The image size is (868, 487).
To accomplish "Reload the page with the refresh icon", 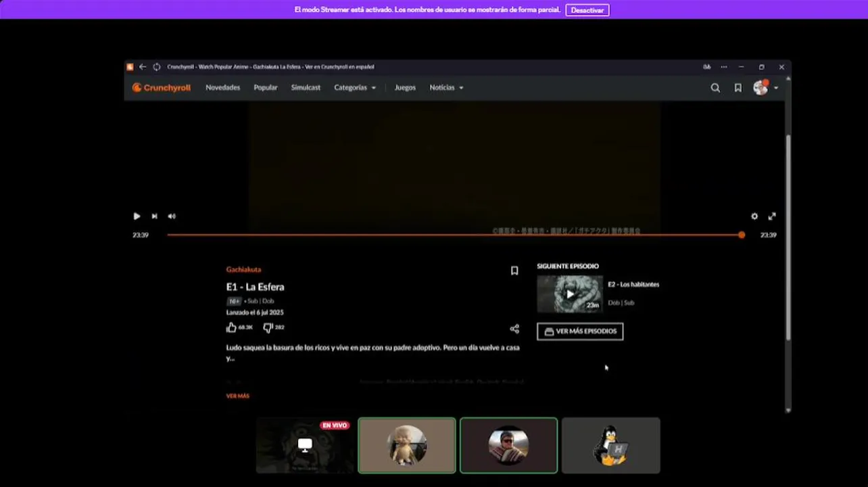I will [157, 67].
